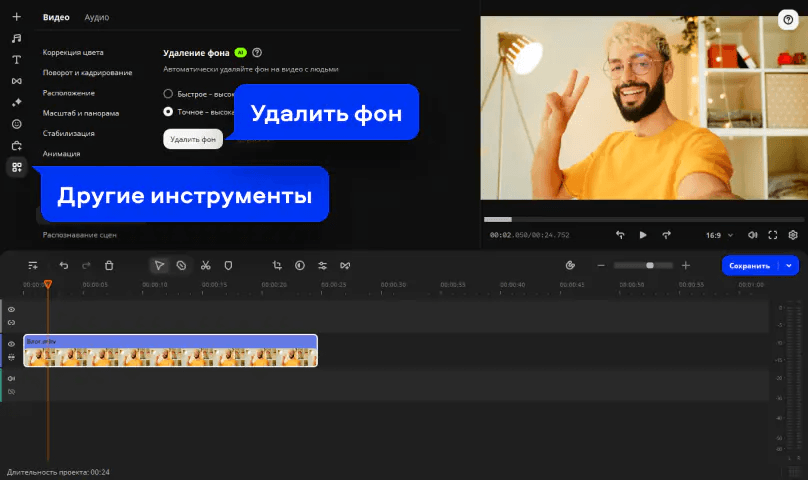Click the preview timecode 00:02.050/00:24.752

tap(529, 235)
